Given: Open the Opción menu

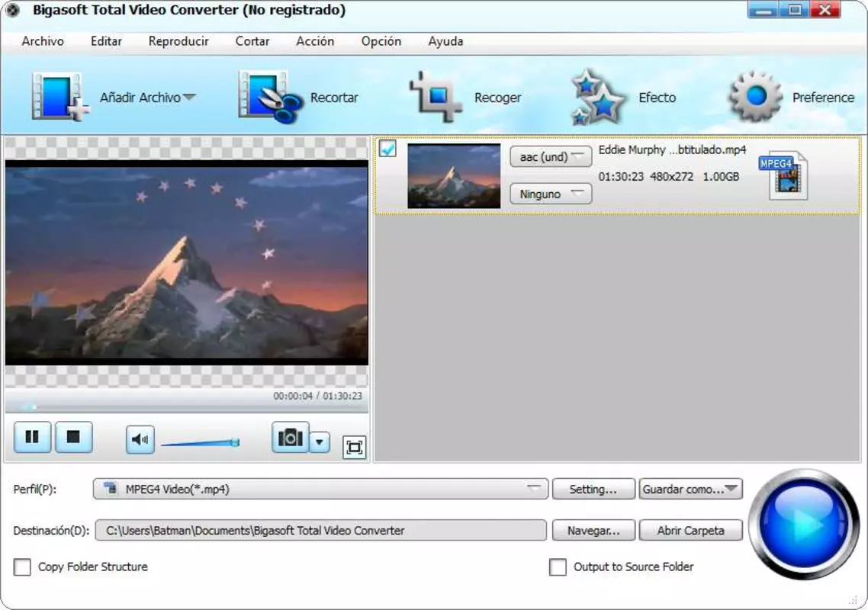Looking at the screenshot, I should 381,41.
